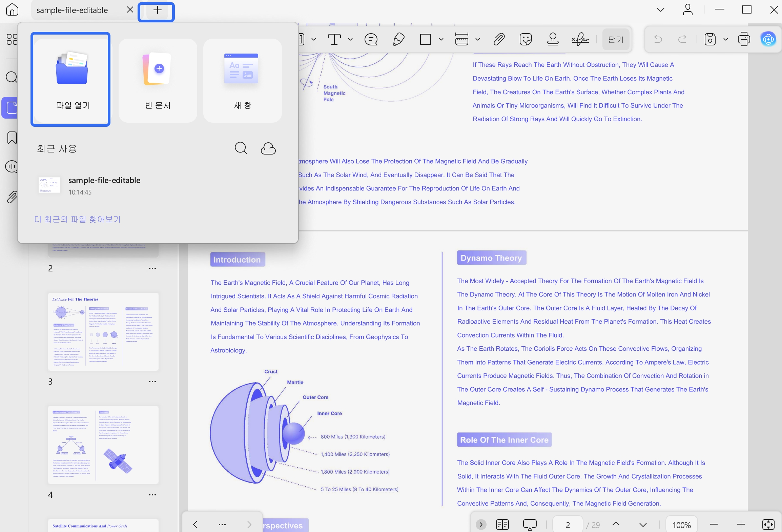Expand the save options dropdown
Screen dimensions: 782x532
[726, 39]
